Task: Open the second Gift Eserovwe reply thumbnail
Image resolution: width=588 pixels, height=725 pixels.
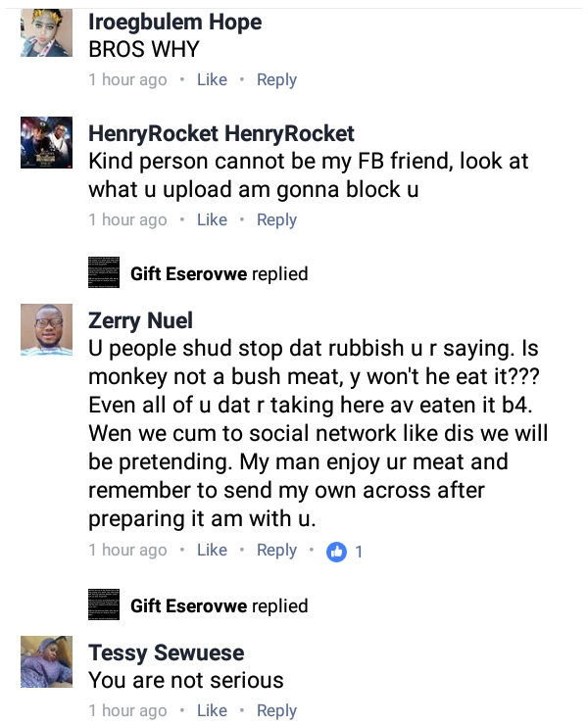Action: coord(104,604)
